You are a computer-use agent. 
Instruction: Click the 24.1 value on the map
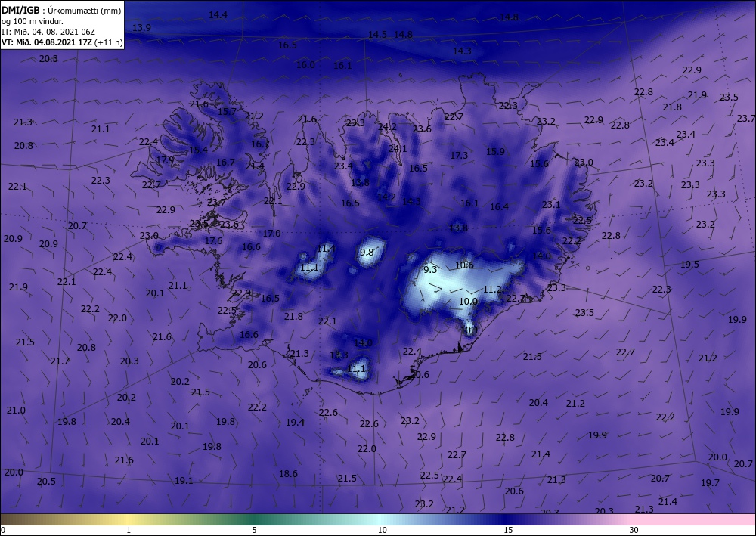pyautogui.click(x=398, y=148)
